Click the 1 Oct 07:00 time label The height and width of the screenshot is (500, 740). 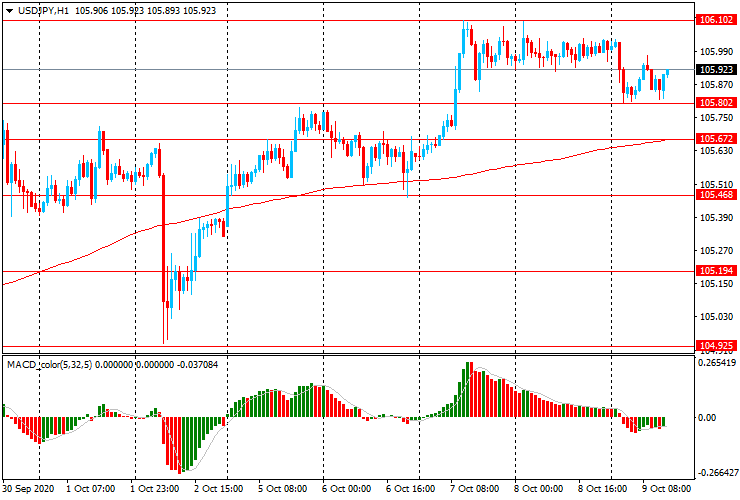coord(91,489)
